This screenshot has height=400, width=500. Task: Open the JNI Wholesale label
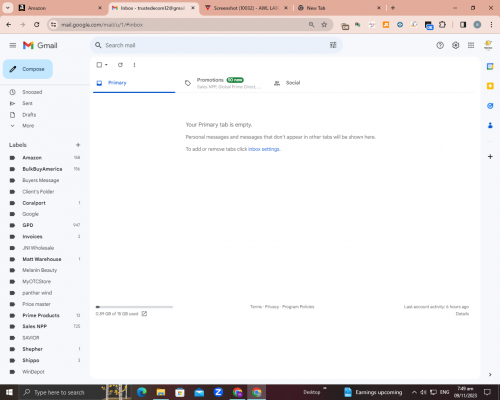pos(38,248)
